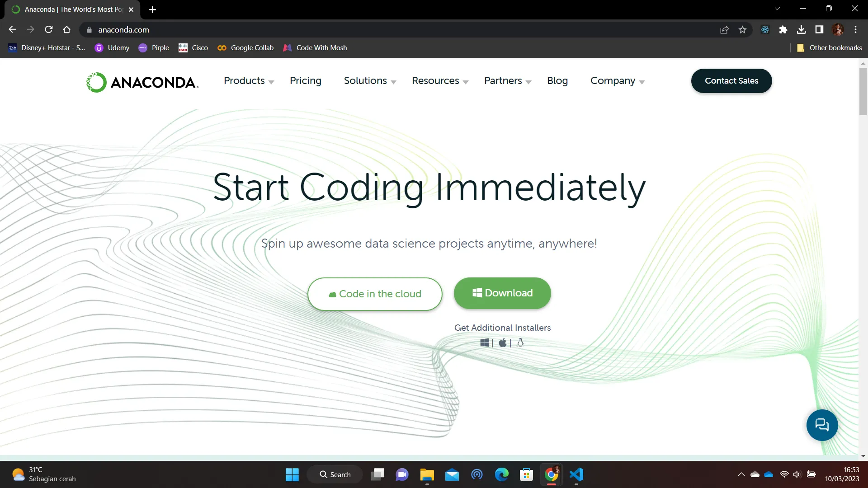Screen dimensions: 868x488
Task: Open tab search chevron
Action: pos(777,9)
